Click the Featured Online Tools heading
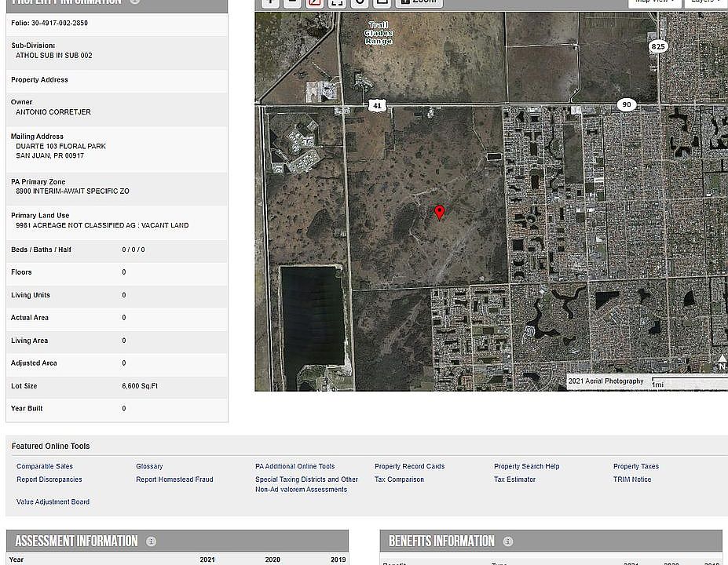Image resolution: width=728 pixels, height=565 pixels. (x=50, y=447)
